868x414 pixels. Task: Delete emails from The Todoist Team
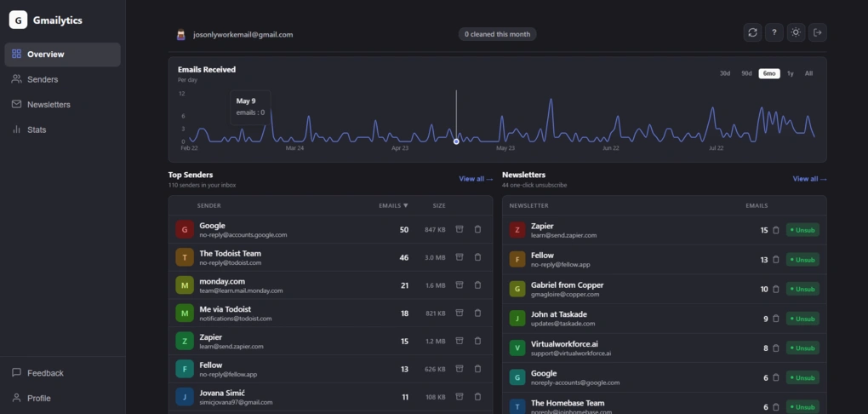coord(477,257)
